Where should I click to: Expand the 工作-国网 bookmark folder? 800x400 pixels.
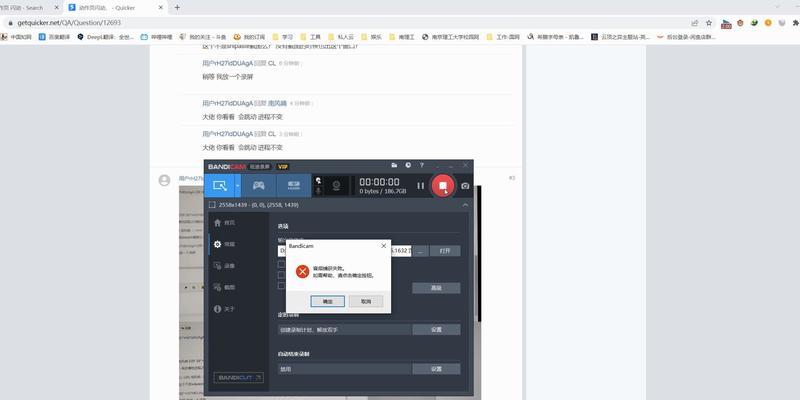pyautogui.click(x=504, y=37)
